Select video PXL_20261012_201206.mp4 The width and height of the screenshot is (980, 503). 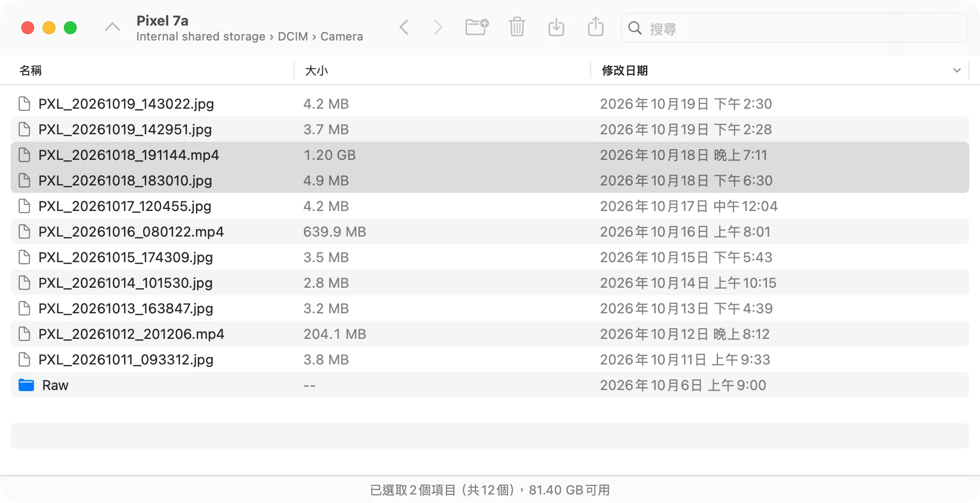132,334
